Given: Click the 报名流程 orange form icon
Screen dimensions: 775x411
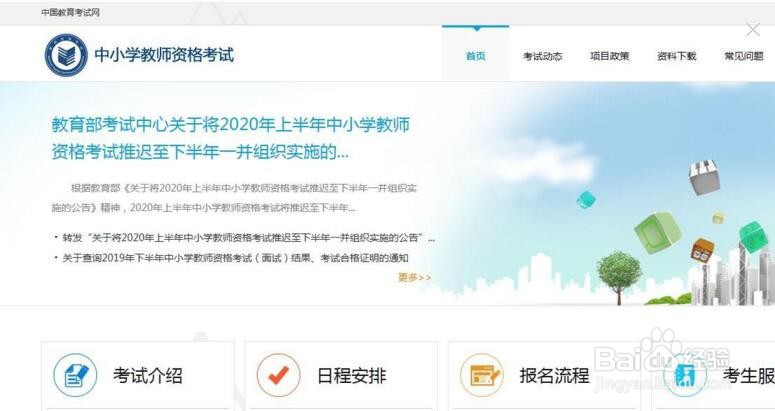Looking at the screenshot, I should [482, 375].
